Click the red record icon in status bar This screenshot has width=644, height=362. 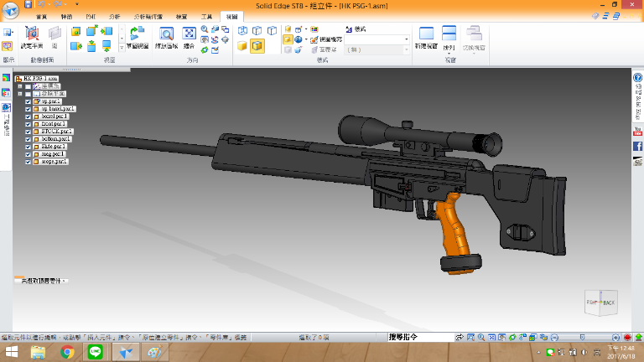click(627, 338)
